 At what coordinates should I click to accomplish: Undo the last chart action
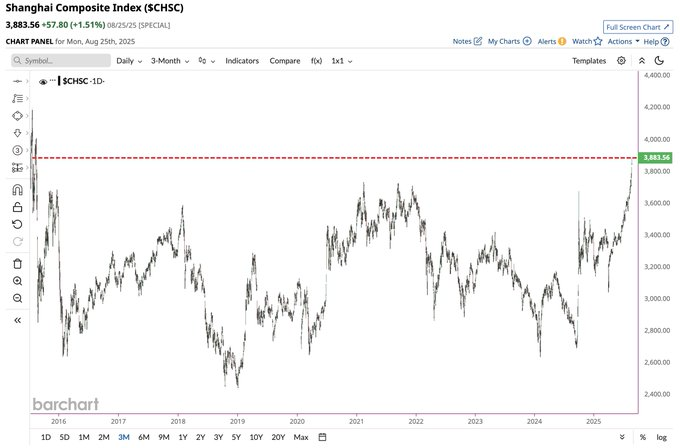[17, 224]
